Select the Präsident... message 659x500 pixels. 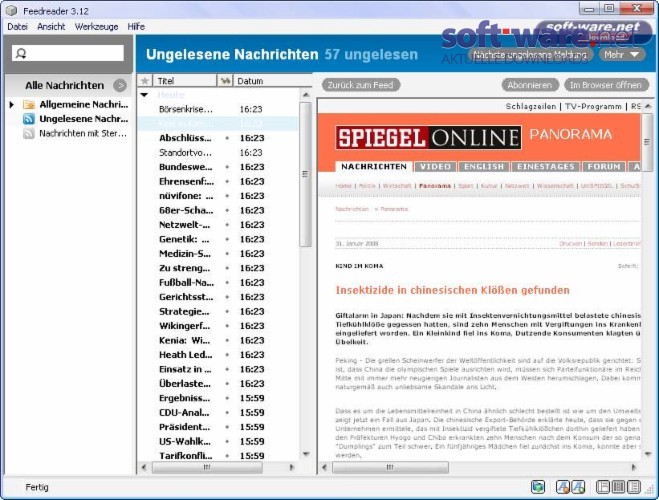218,427
